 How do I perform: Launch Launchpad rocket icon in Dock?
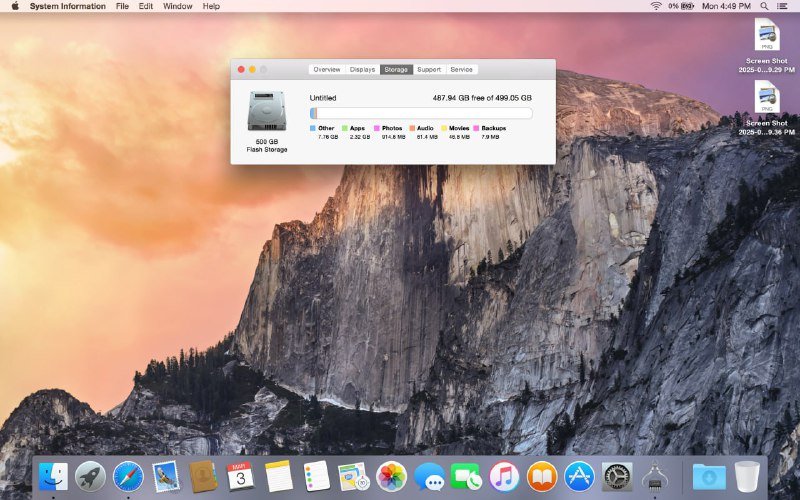[90, 477]
